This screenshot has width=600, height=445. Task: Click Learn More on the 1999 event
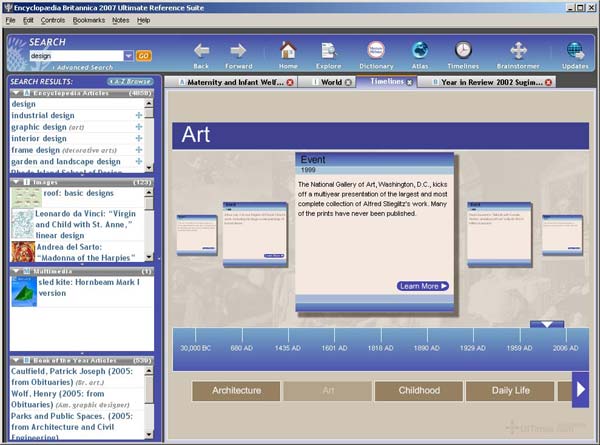(x=422, y=286)
